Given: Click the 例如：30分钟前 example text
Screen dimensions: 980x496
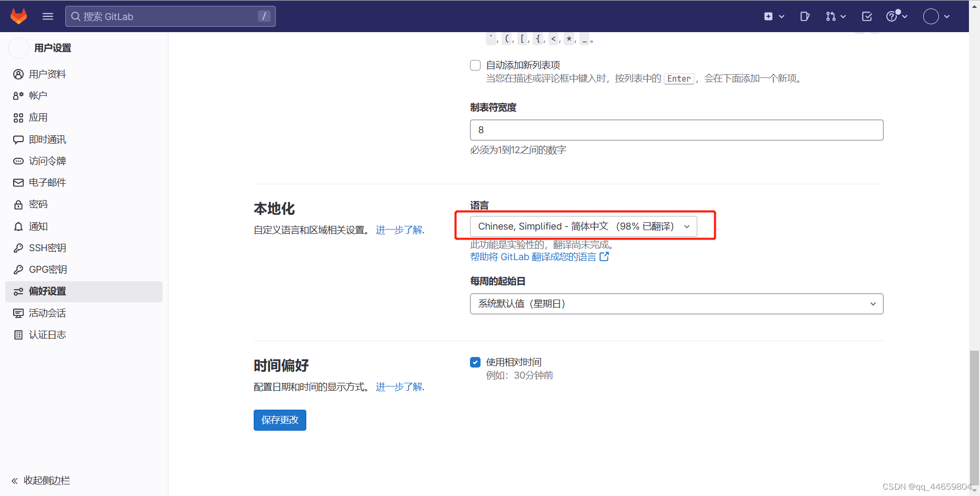Looking at the screenshot, I should click(x=519, y=375).
